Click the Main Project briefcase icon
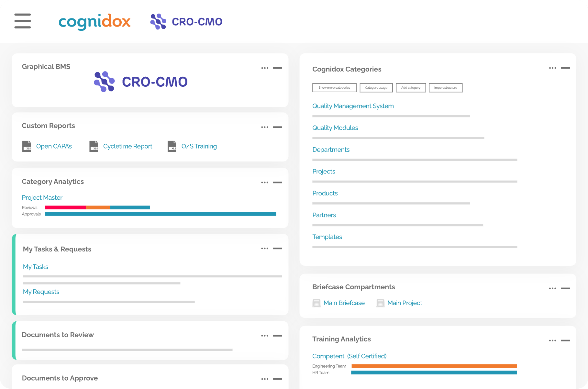Screen dimensions: 588x389 click(x=380, y=303)
